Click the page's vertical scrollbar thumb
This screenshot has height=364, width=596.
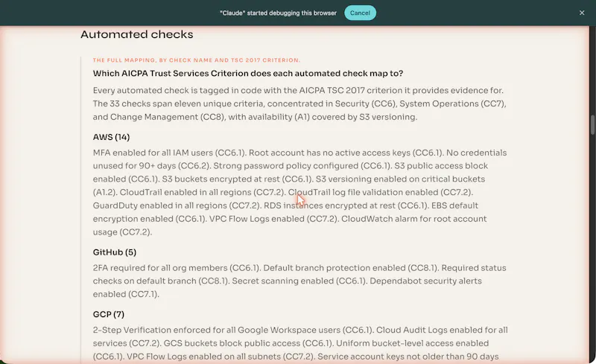(x=592, y=124)
